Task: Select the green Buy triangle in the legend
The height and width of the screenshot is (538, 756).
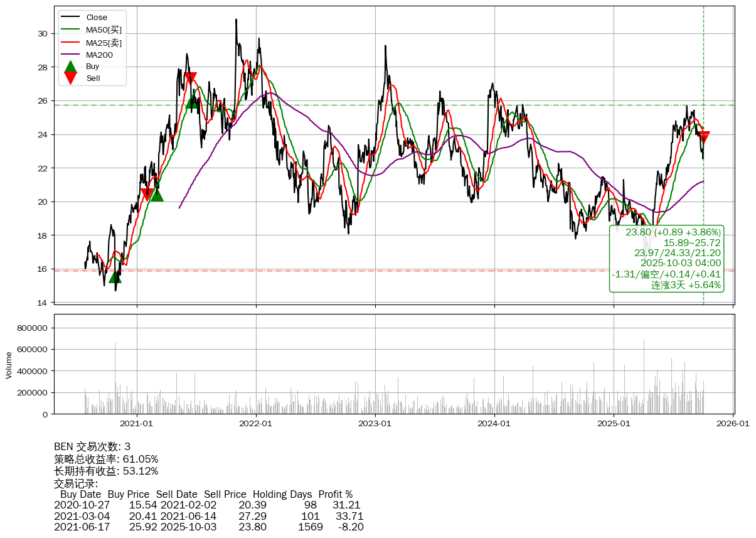Action: (x=71, y=67)
